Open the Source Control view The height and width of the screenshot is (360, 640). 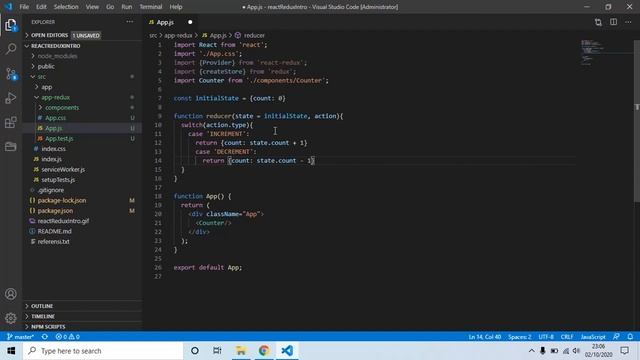tap(11, 74)
